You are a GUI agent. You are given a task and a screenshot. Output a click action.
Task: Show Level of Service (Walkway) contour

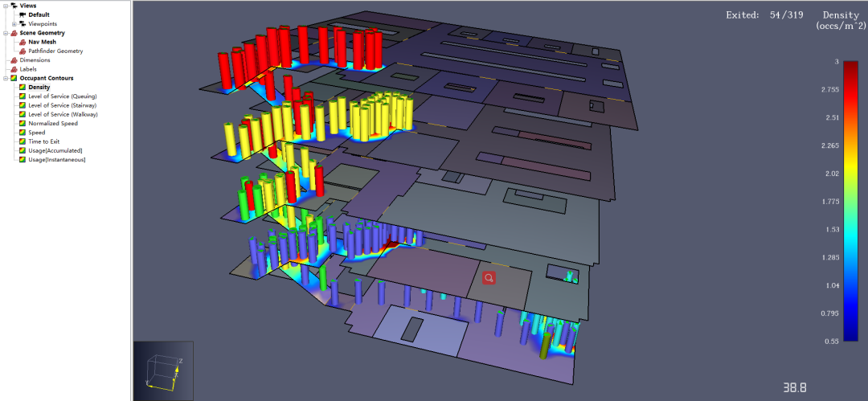coord(63,114)
